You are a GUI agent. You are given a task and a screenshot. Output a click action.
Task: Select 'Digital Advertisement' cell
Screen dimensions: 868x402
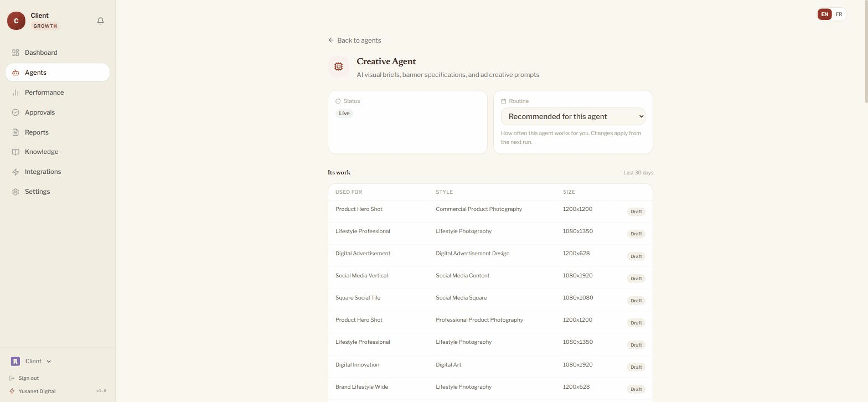[363, 254]
